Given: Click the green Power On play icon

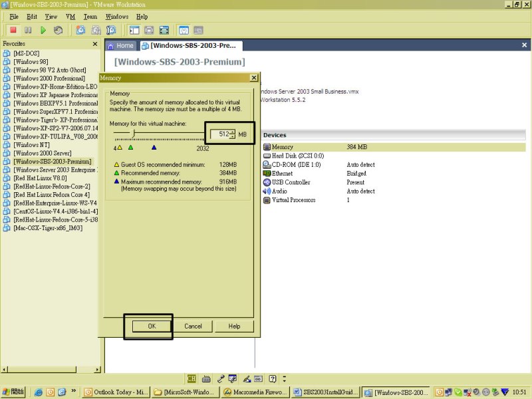Looking at the screenshot, I should click(43, 30).
